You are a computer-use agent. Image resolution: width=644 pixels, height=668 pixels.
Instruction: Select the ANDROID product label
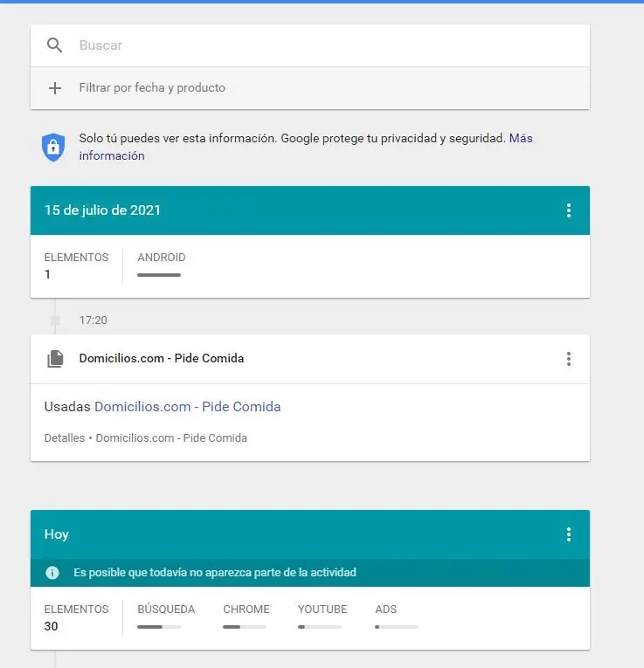click(162, 258)
